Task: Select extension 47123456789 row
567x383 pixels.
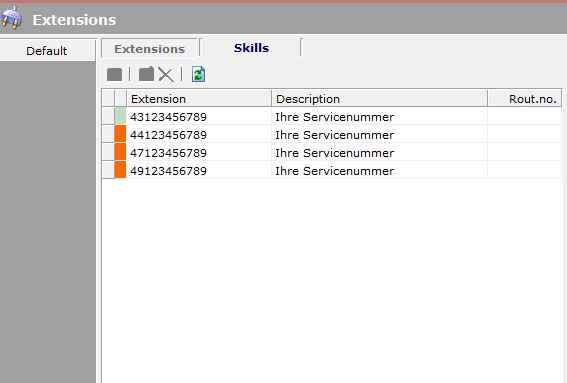Action: 332,153
